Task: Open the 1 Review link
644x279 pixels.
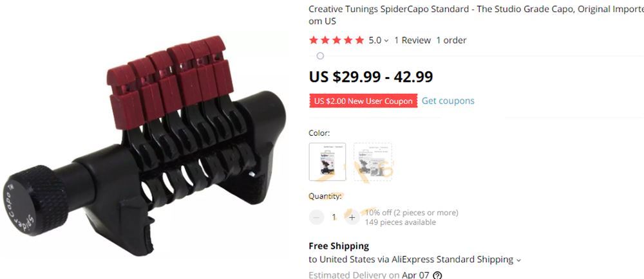Action: coord(412,40)
